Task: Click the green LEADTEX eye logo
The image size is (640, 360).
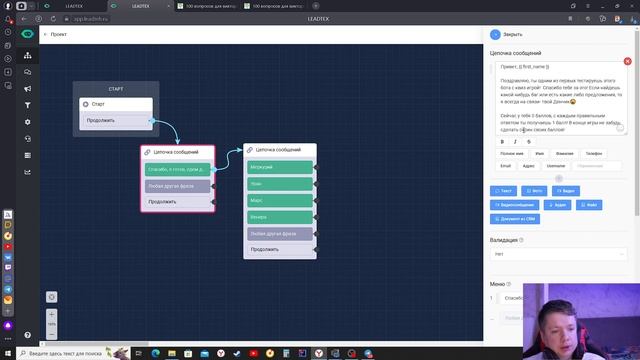Action: click(27, 34)
